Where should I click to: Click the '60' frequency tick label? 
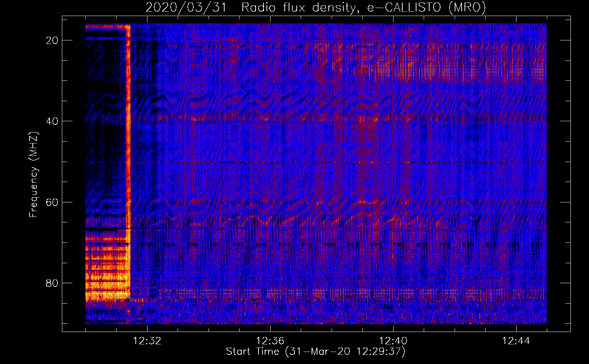(52, 202)
